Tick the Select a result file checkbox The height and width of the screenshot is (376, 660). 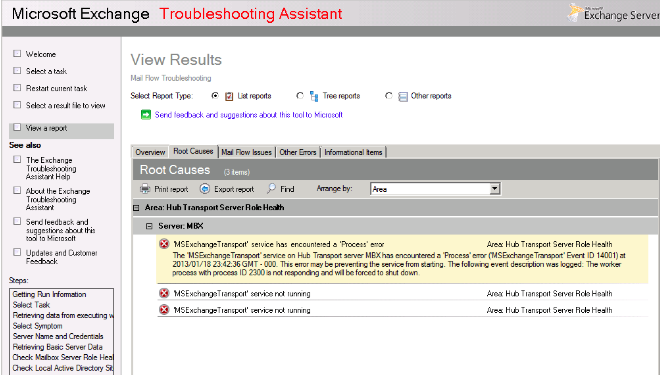pos(17,104)
